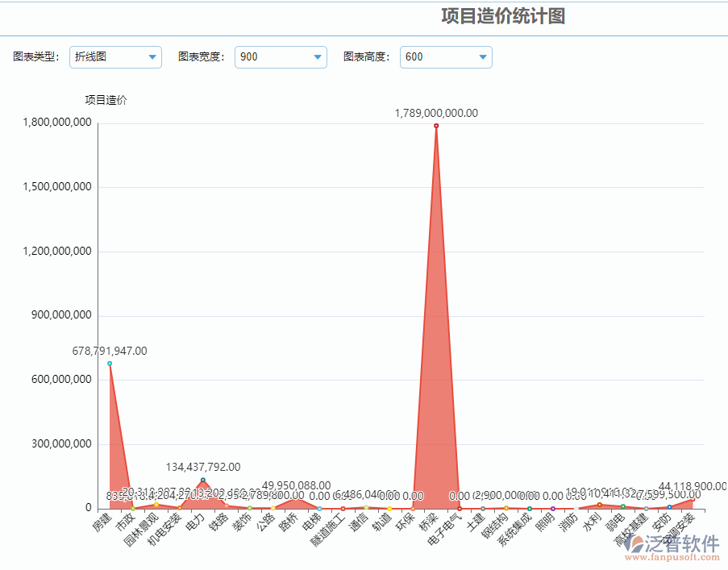Click the 房建 data point marker

110,364
